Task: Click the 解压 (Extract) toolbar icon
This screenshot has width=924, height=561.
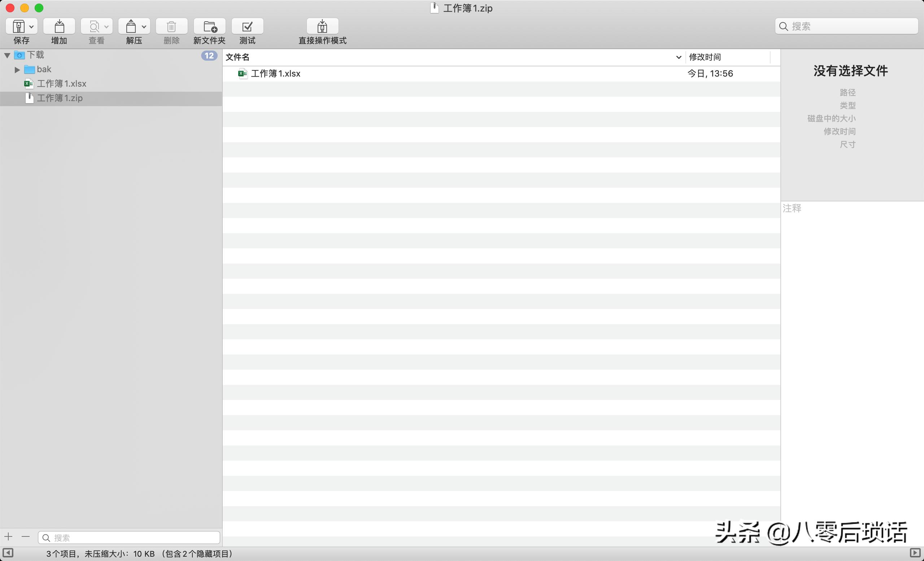Action: click(131, 27)
